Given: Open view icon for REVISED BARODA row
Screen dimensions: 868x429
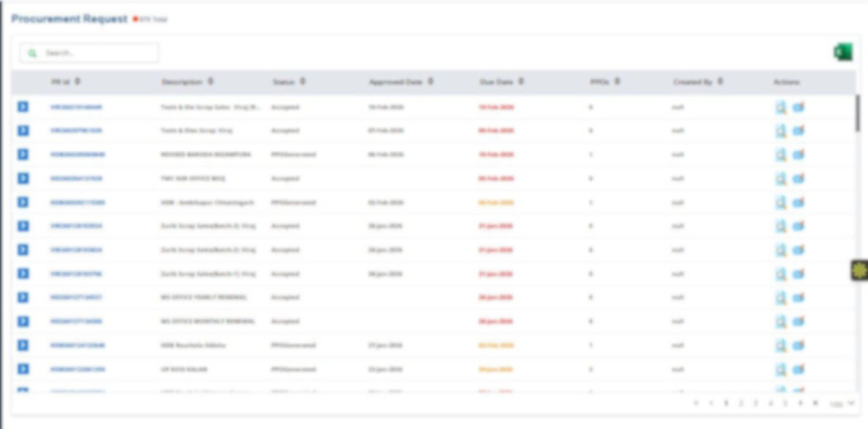Looking at the screenshot, I should click(781, 155).
